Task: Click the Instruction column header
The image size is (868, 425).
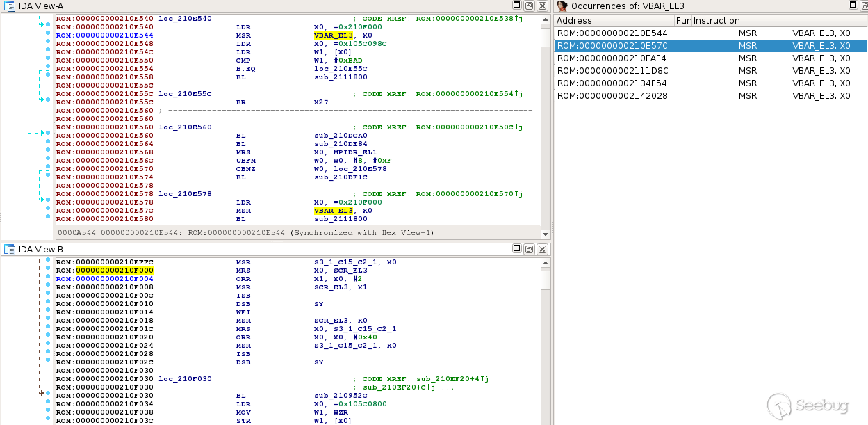Action: [x=716, y=21]
